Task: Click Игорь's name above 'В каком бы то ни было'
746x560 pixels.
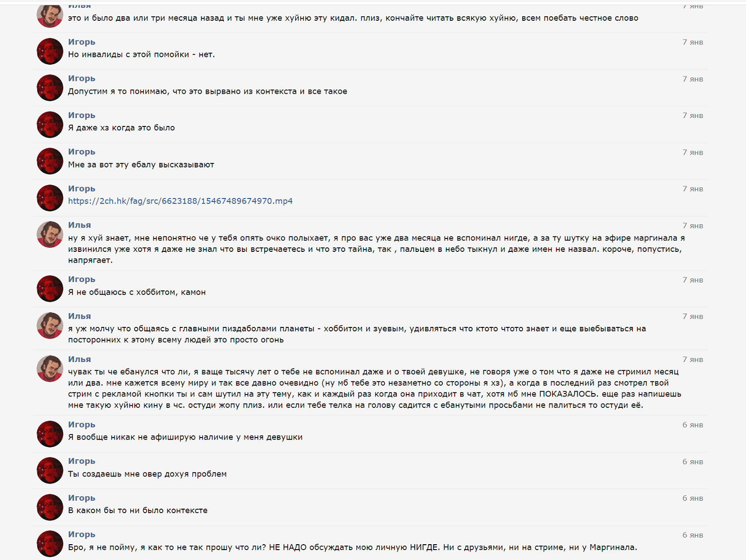Action: (81, 498)
